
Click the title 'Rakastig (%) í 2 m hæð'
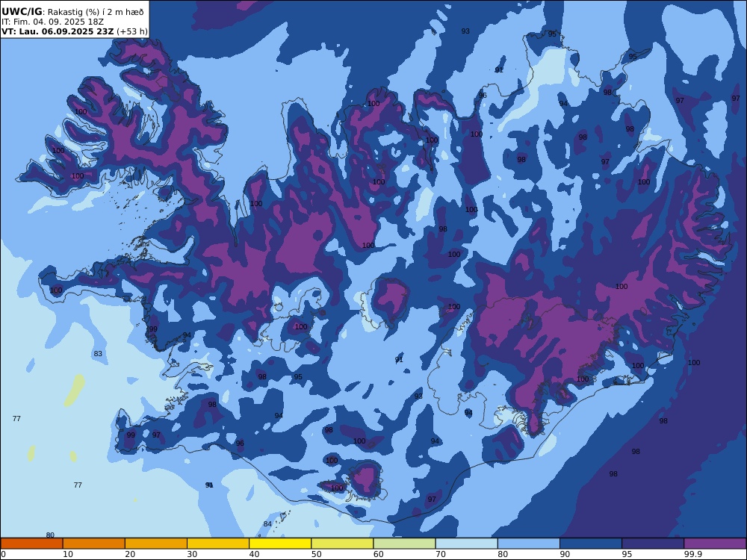pyautogui.click(x=96, y=12)
